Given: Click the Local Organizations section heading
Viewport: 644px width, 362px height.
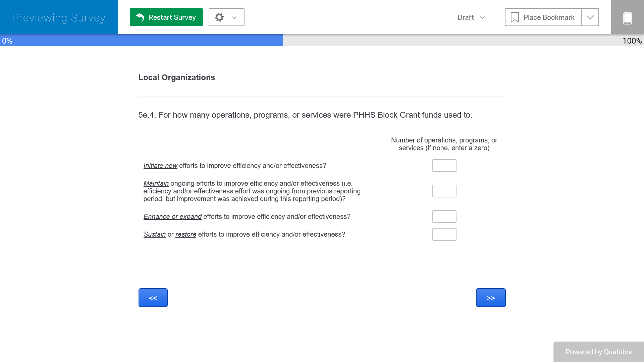Looking at the screenshot, I should coord(177,77).
